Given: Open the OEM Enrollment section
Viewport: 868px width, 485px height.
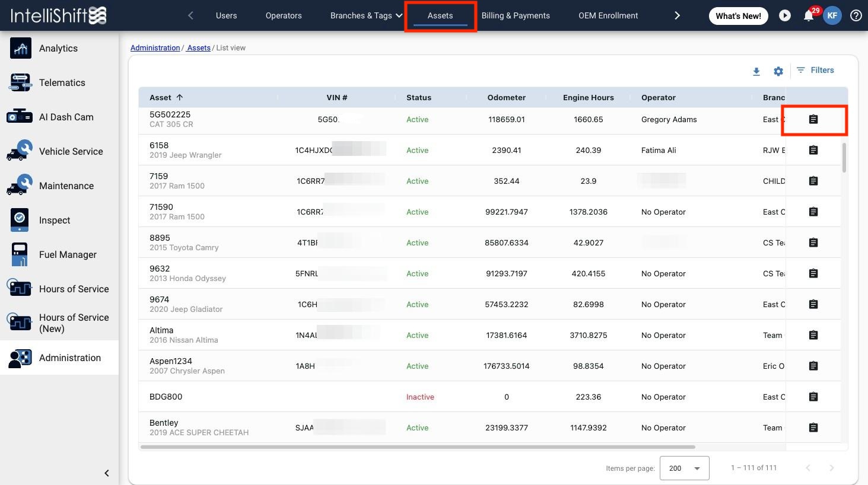Looking at the screenshot, I should pyautogui.click(x=608, y=15).
